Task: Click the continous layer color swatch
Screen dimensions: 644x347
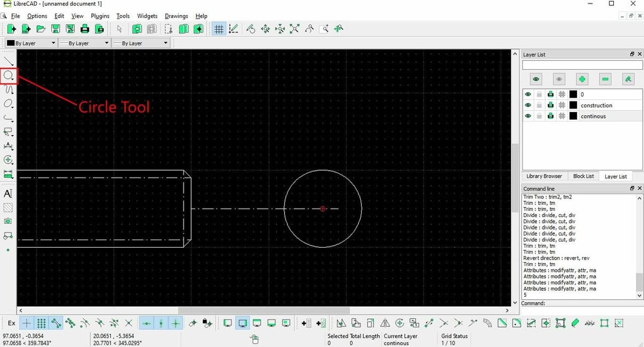Action: [573, 116]
